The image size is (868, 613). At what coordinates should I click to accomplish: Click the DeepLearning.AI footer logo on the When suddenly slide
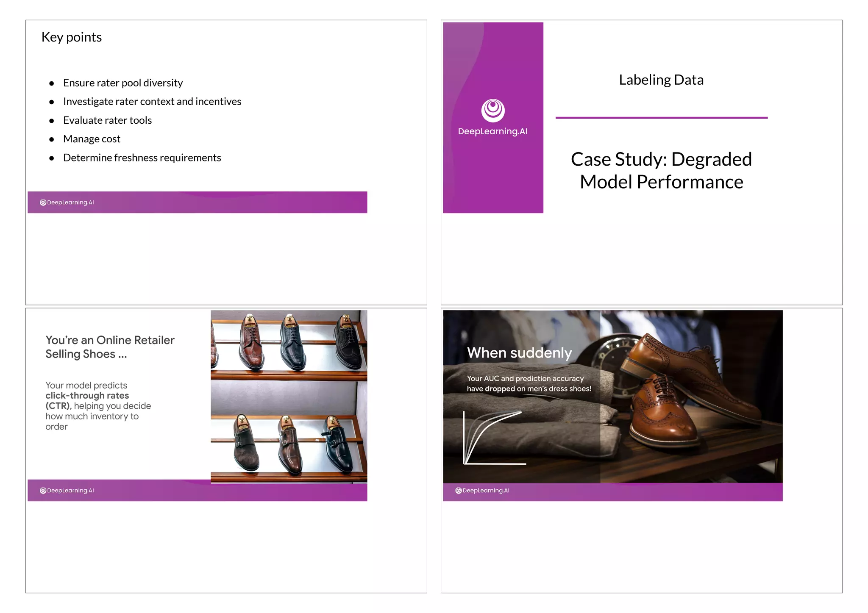pos(482,491)
